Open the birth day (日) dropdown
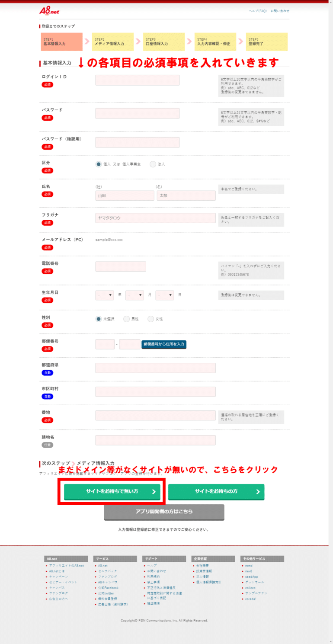The height and width of the screenshot is (644, 333). (165, 295)
